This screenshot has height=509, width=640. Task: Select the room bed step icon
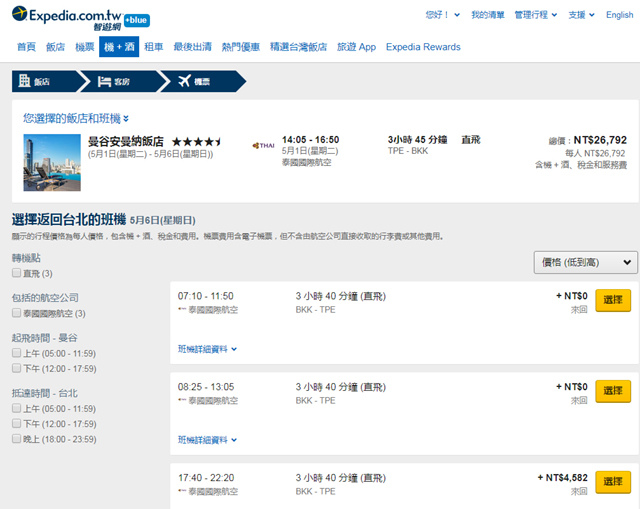104,81
